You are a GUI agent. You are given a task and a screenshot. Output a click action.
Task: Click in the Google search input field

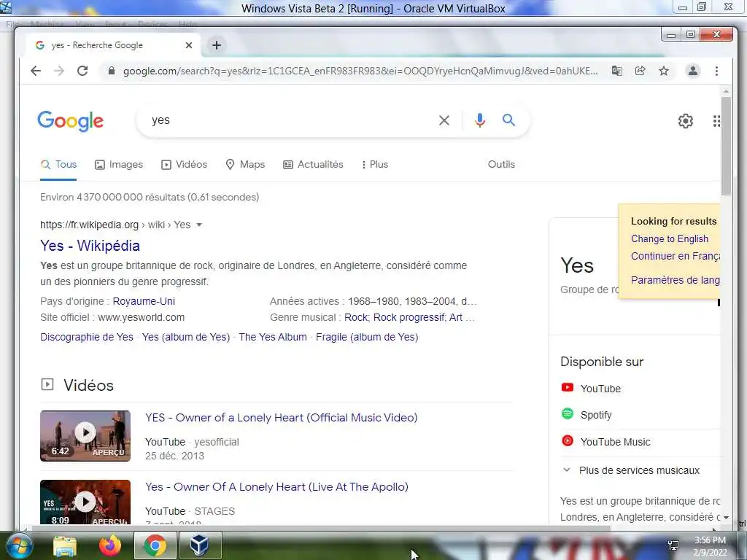tap(290, 120)
